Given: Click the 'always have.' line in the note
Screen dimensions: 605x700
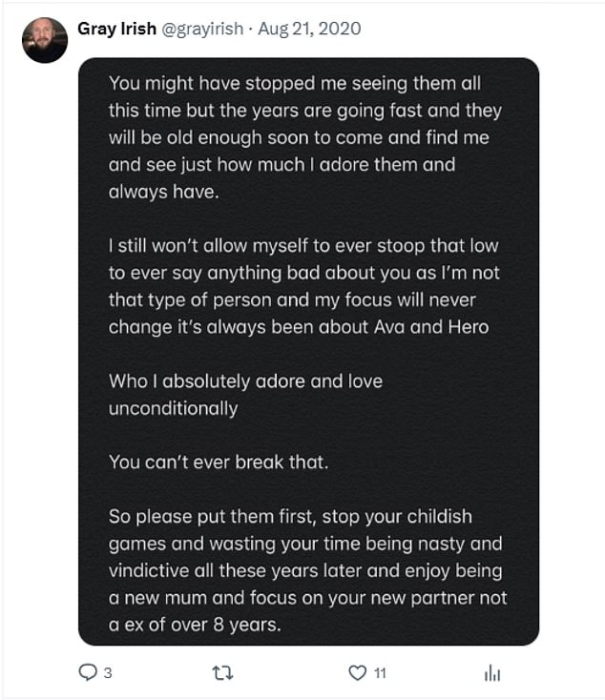Looking at the screenshot, I should point(163,192).
